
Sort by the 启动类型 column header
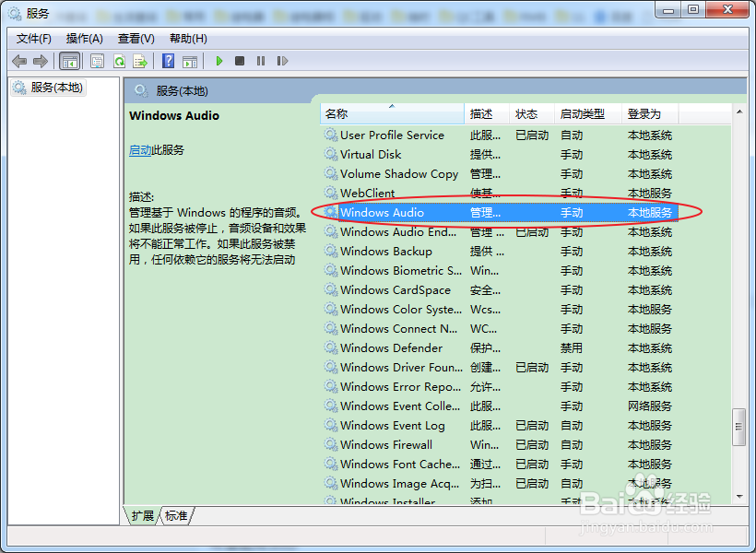click(587, 113)
